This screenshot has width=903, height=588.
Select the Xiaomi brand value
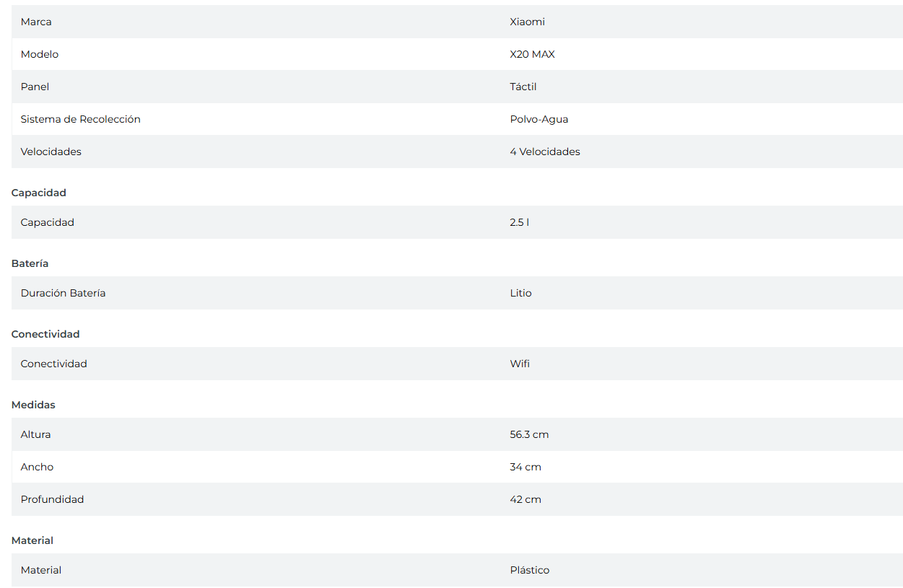527,22
